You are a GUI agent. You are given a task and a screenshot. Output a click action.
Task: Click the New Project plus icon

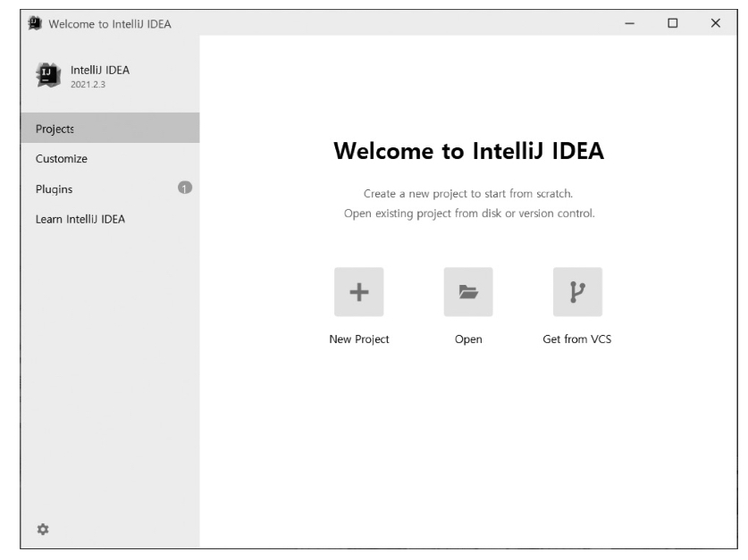click(x=358, y=292)
